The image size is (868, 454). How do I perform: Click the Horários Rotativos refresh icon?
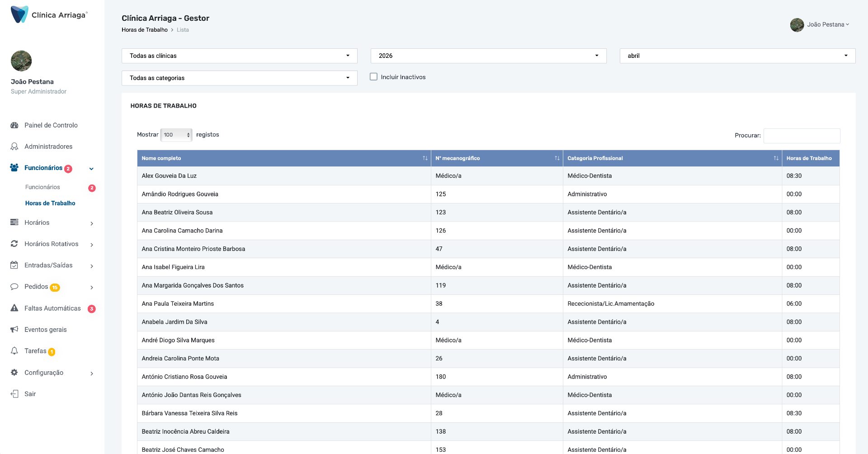tap(14, 244)
